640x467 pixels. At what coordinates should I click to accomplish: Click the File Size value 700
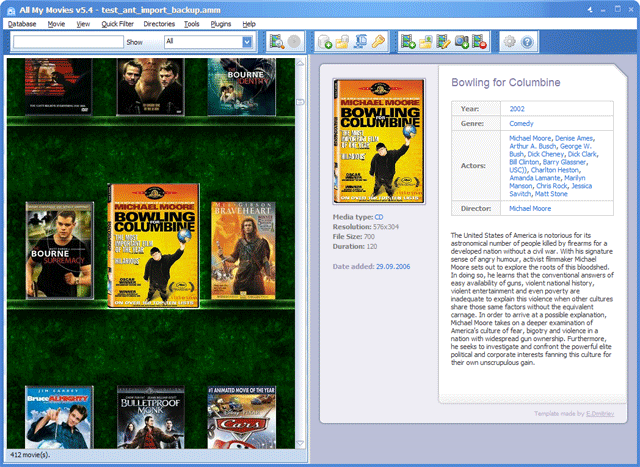(369, 237)
